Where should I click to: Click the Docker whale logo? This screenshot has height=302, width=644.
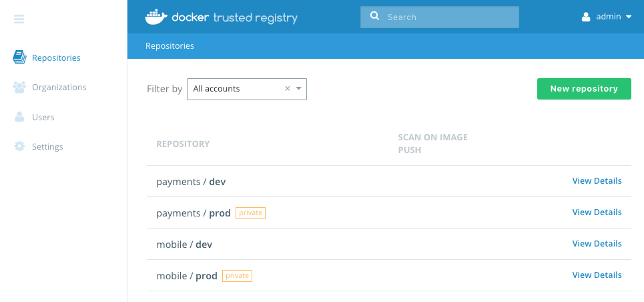pyautogui.click(x=155, y=17)
